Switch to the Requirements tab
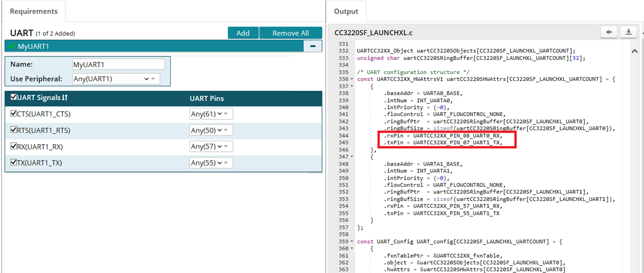 [x=33, y=11]
